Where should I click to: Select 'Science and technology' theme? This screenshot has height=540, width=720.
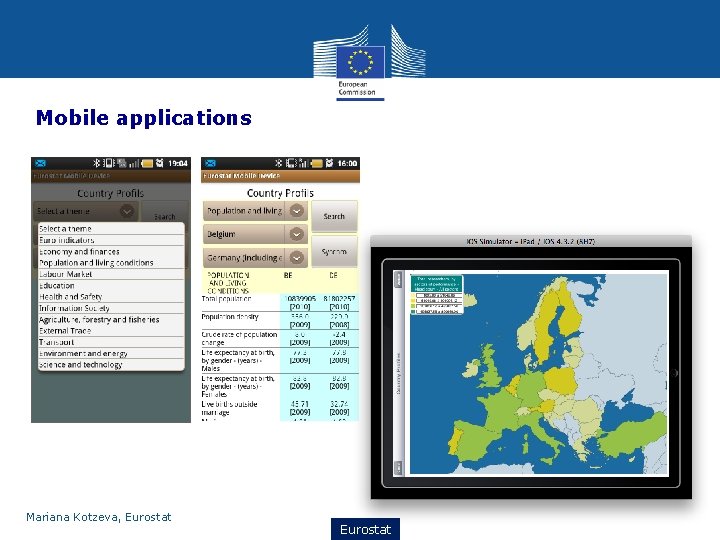[x=111, y=365]
